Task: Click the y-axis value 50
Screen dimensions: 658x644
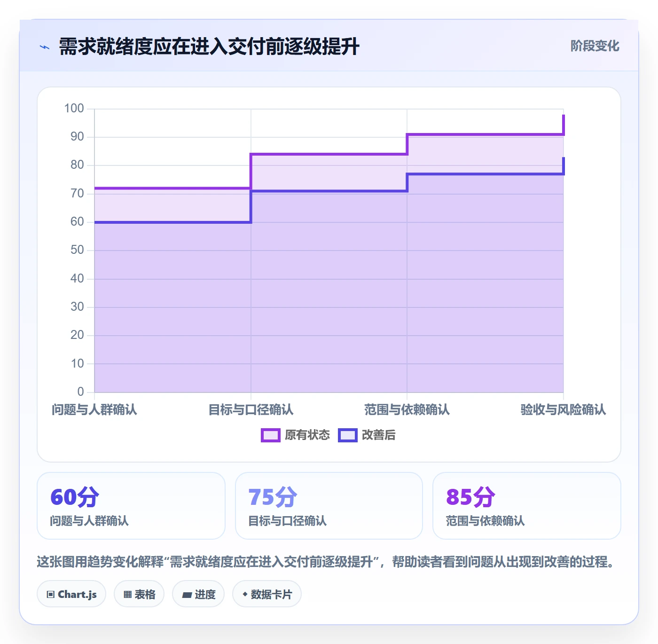Action: (x=77, y=250)
